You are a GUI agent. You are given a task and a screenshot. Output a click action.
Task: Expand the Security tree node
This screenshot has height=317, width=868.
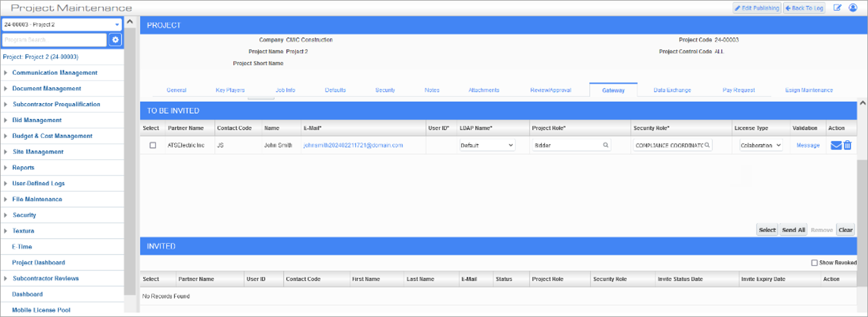coord(6,215)
